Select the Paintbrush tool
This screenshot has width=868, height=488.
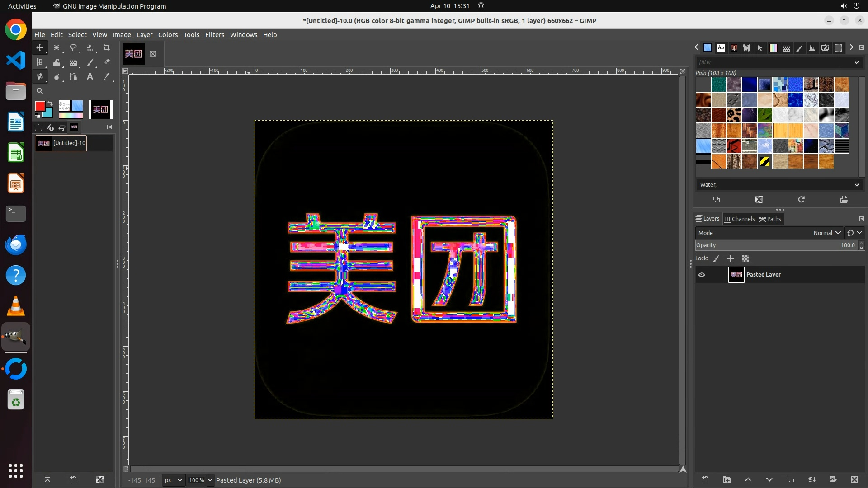tap(90, 62)
